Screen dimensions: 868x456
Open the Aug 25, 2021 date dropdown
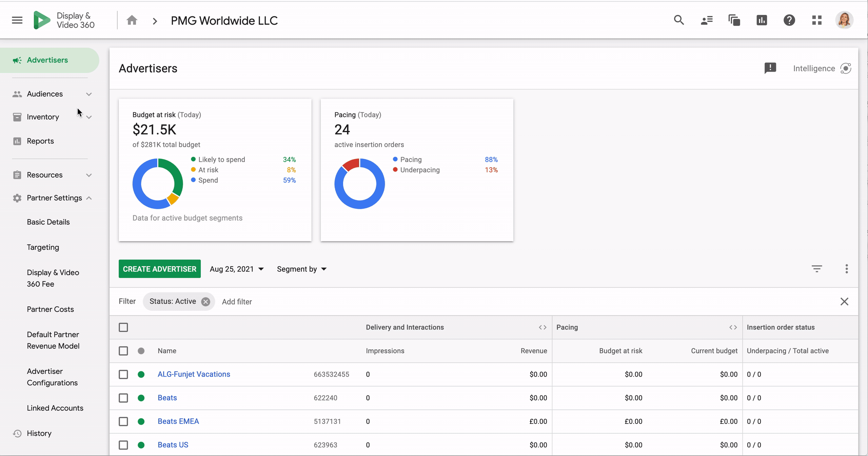237,269
